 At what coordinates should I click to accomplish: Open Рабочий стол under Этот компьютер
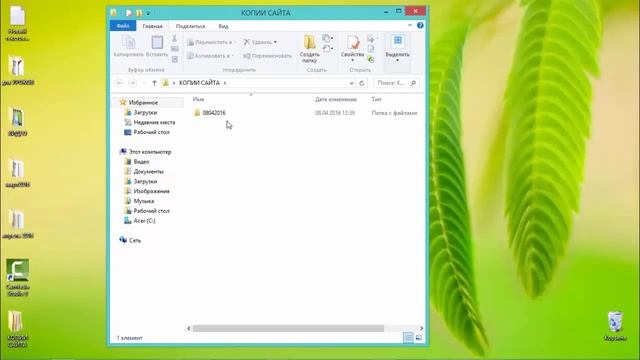click(x=151, y=210)
